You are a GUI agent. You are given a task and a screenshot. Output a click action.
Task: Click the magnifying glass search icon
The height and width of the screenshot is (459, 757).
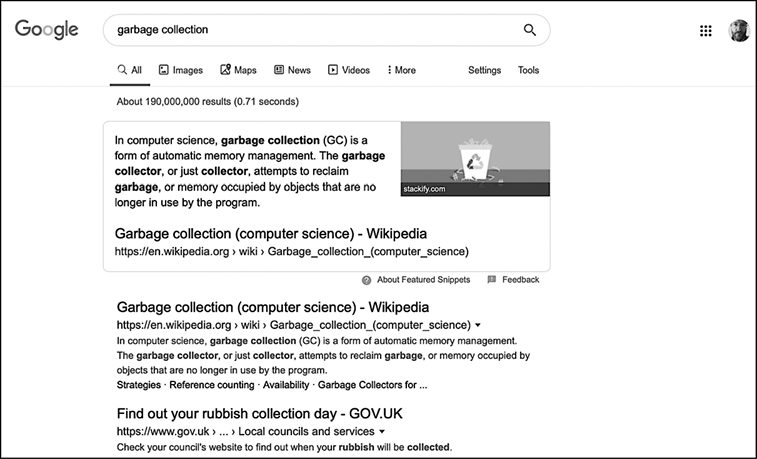pos(529,30)
